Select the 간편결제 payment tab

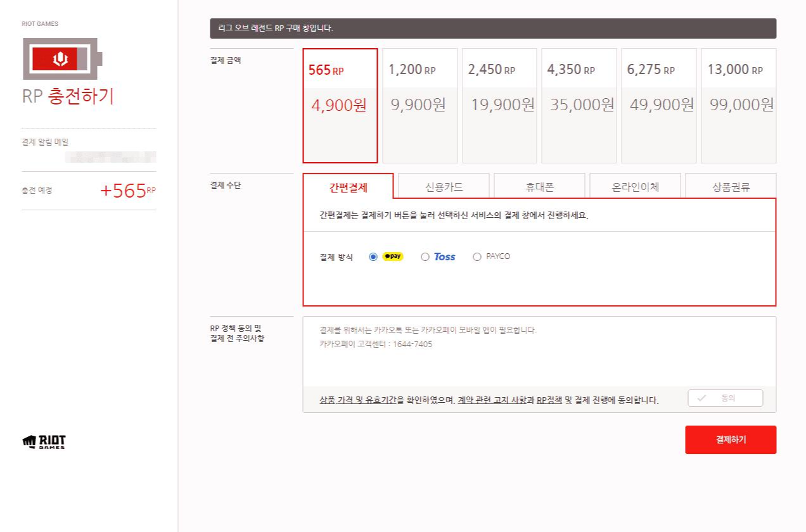pyautogui.click(x=347, y=186)
